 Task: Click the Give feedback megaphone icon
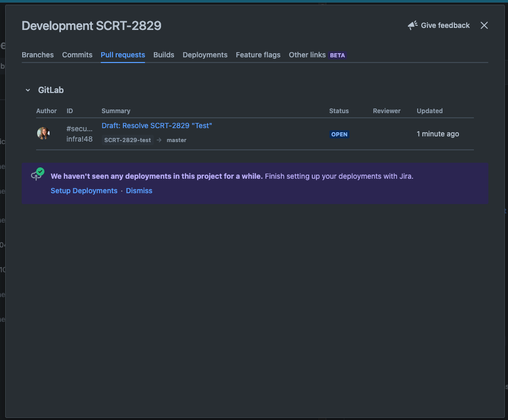point(412,25)
